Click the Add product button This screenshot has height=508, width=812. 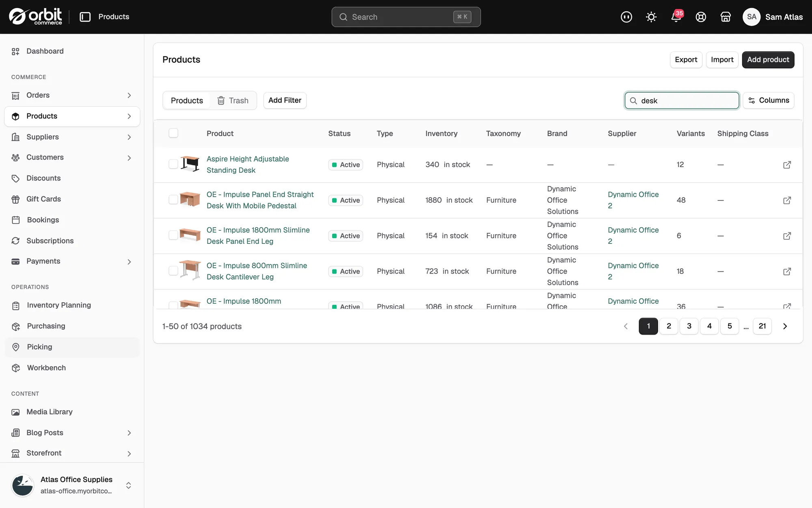768,60
